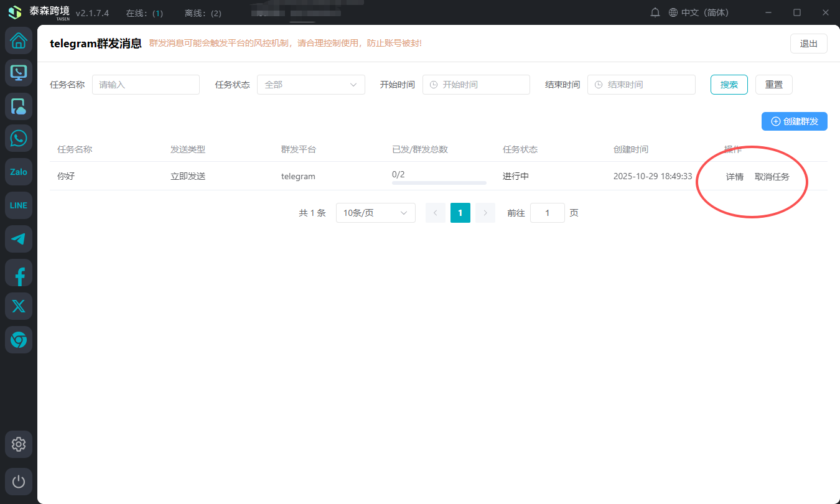Viewport: 840px width, 504px height.
Task: Open the 中文（简体）language selector
Action: coord(698,12)
